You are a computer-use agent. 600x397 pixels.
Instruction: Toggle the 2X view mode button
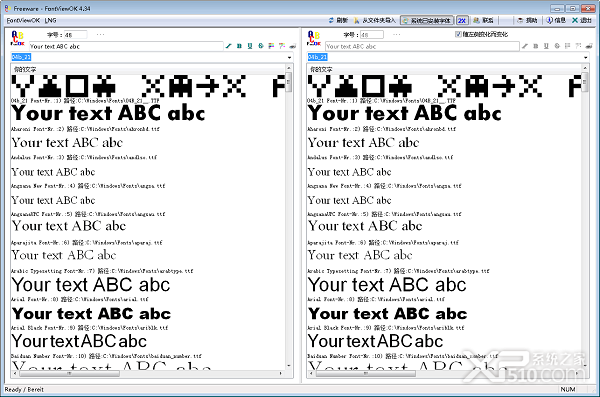tap(462, 21)
